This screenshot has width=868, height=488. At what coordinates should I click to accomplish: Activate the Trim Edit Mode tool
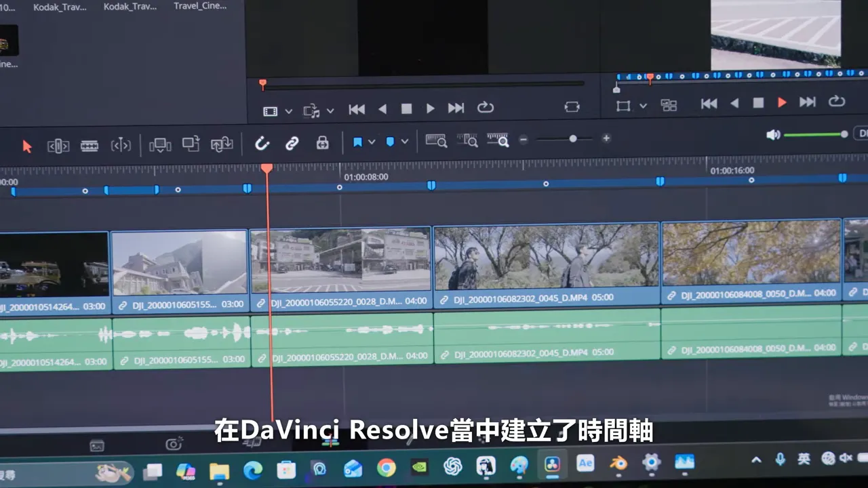[x=58, y=145]
